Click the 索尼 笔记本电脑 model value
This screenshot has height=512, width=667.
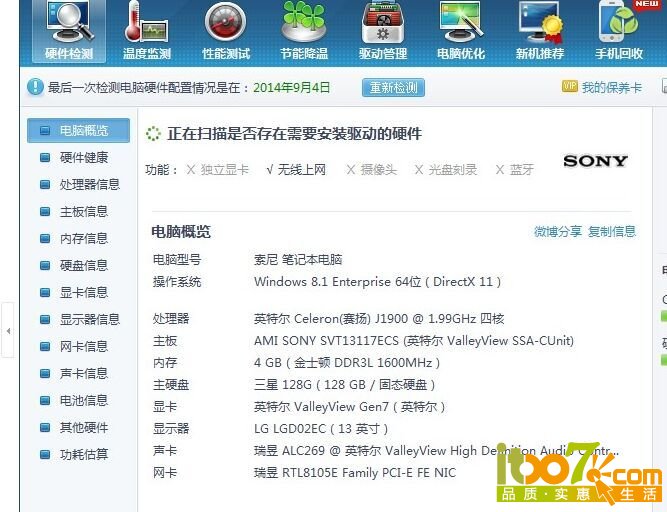pyautogui.click(x=298, y=259)
